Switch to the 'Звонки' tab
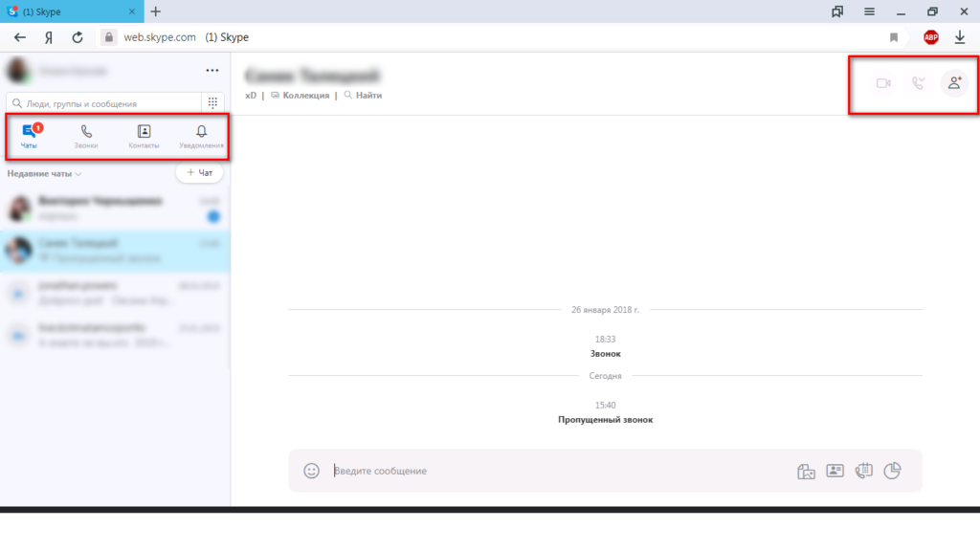The height and width of the screenshot is (551, 980). click(x=86, y=137)
